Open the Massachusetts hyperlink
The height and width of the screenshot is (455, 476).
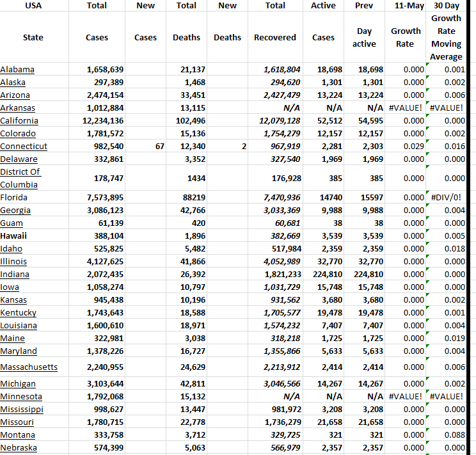click(x=29, y=367)
